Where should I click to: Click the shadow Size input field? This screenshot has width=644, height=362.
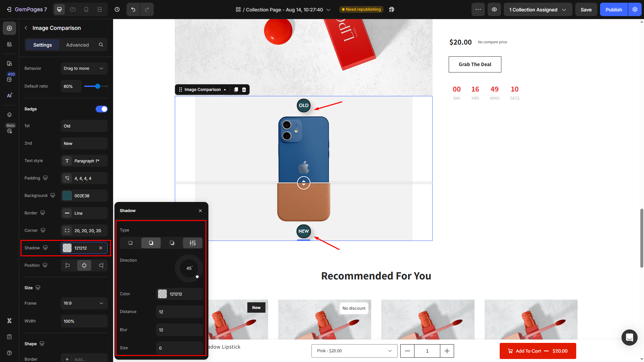180,348
